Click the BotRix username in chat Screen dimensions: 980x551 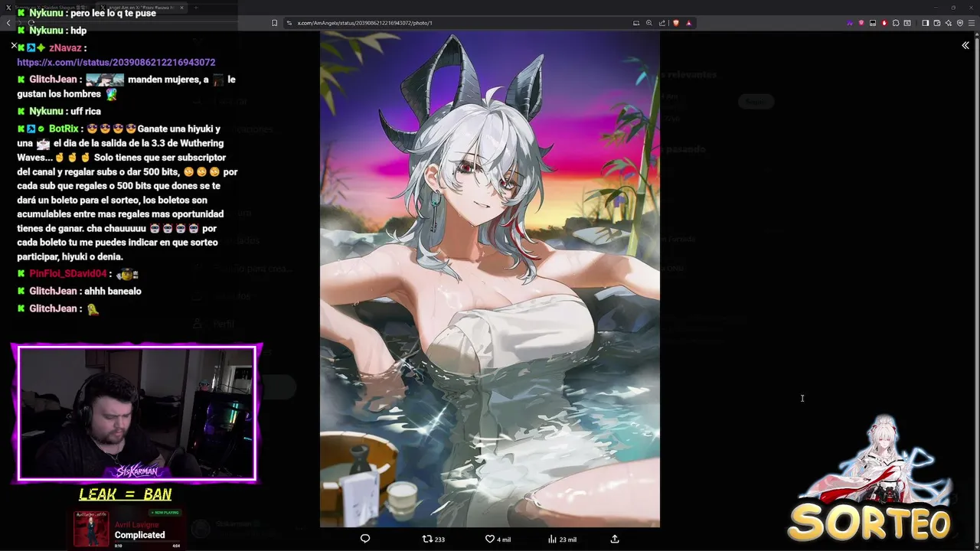click(64, 129)
